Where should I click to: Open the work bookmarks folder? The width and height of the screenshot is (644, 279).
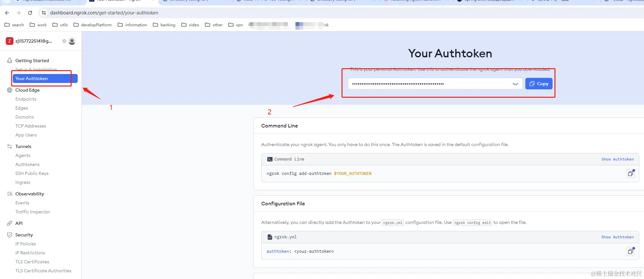pyautogui.click(x=38, y=25)
